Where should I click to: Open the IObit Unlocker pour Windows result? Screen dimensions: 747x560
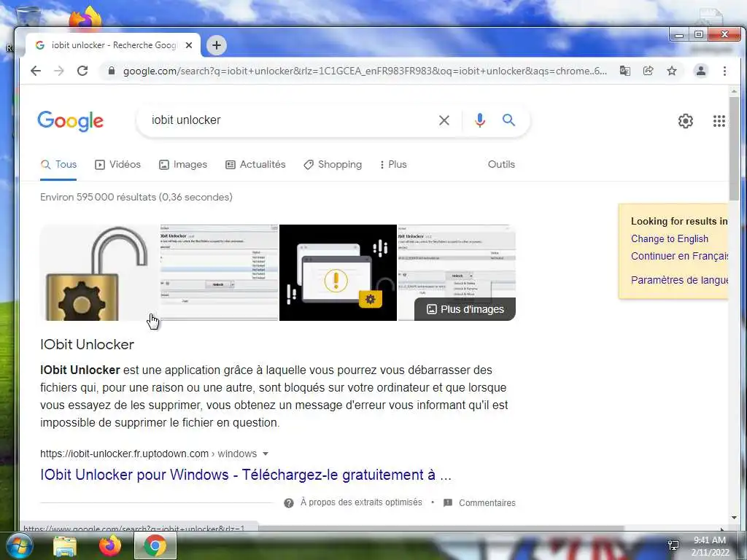pos(245,475)
